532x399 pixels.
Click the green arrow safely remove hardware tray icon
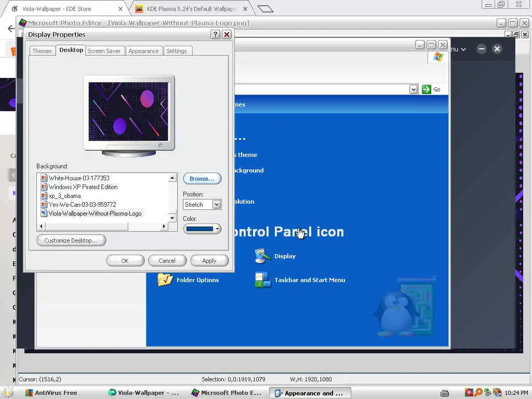pos(488,393)
